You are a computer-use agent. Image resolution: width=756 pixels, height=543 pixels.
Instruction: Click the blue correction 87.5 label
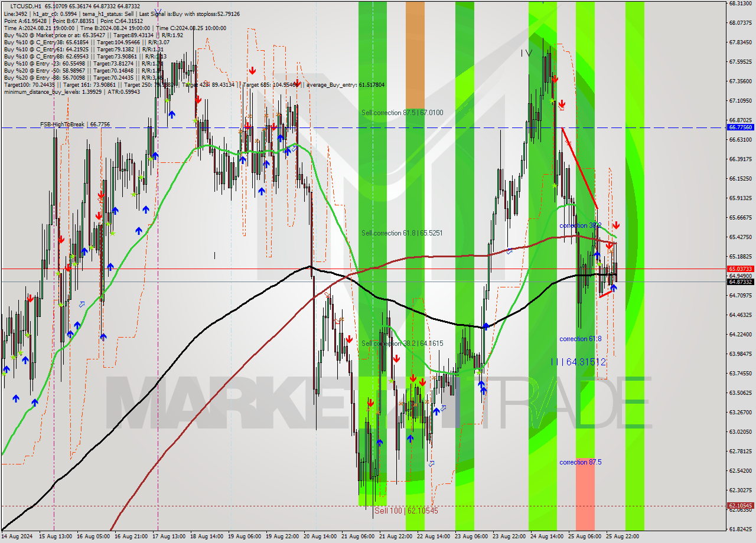point(581,462)
